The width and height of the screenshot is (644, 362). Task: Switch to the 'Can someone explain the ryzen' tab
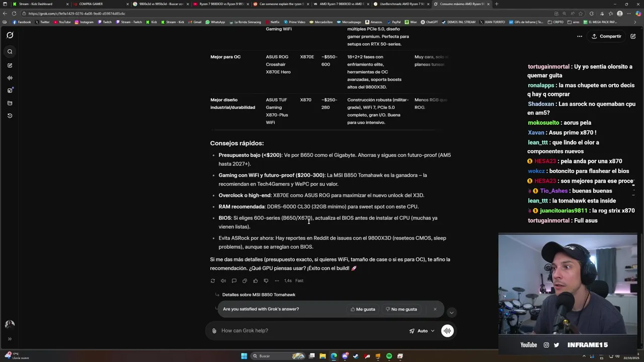tap(282, 4)
